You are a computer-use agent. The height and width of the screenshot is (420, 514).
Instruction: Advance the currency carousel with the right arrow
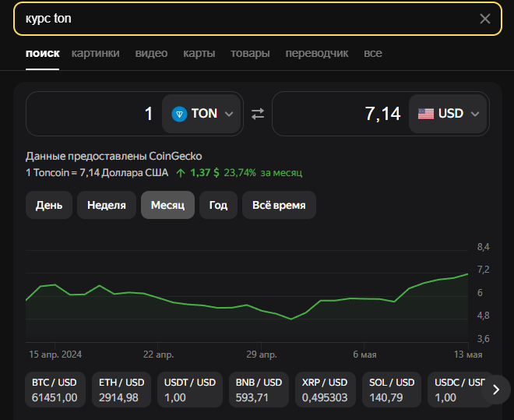click(496, 390)
